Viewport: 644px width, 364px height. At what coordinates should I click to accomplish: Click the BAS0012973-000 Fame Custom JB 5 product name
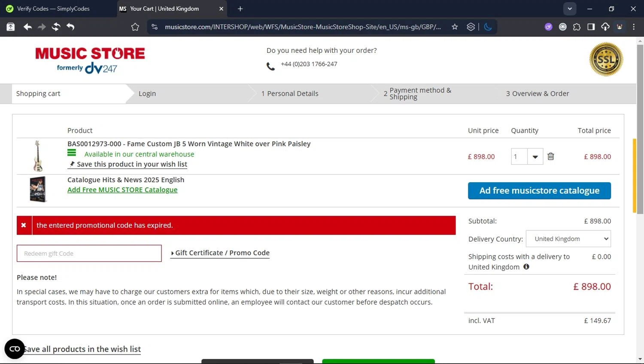[x=189, y=144]
